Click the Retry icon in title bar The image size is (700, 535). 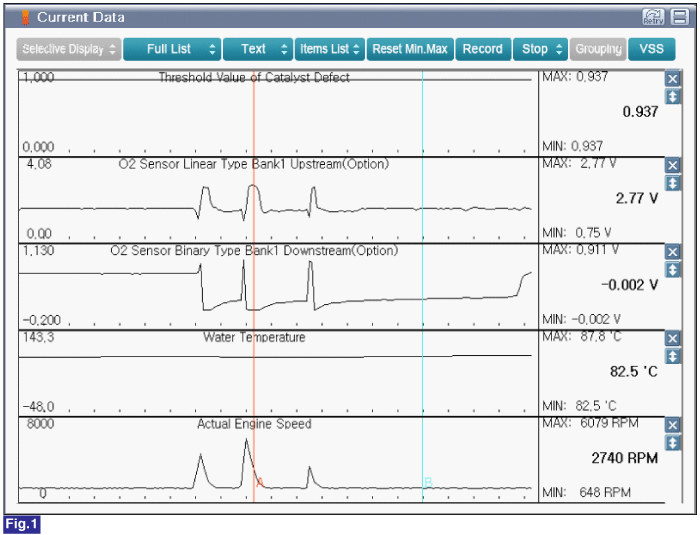point(653,17)
